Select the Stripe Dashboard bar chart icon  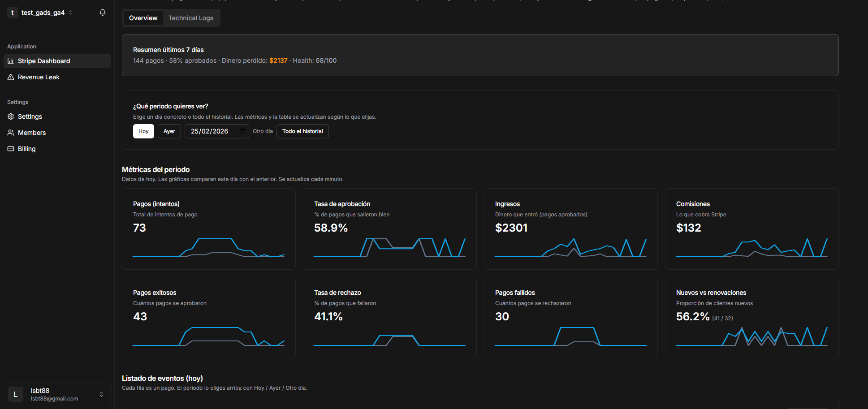click(11, 60)
